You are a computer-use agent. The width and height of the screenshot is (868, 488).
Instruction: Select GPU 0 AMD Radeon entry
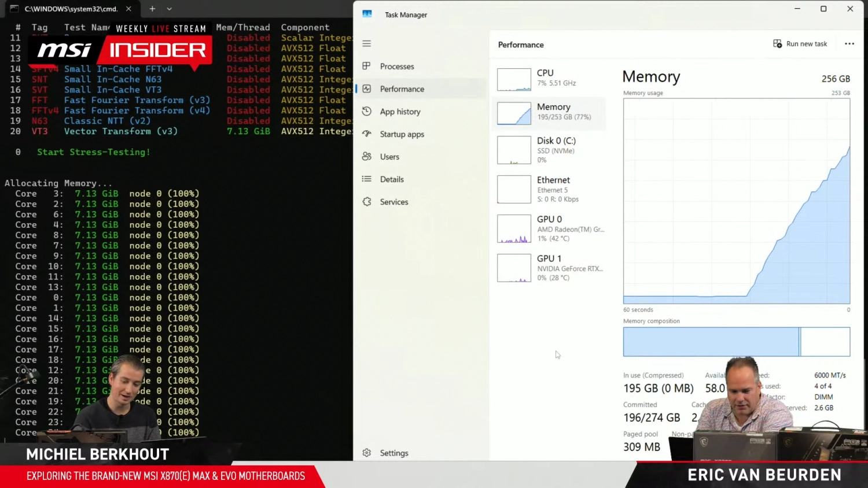coord(550,228)
